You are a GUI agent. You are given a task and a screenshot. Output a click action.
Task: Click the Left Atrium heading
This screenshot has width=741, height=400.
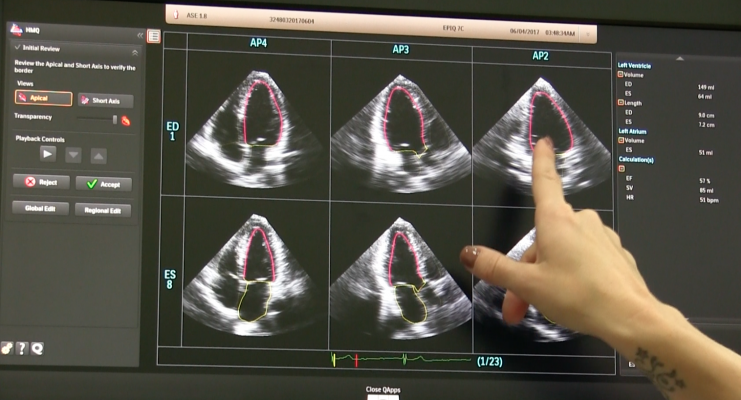[632, 131]
